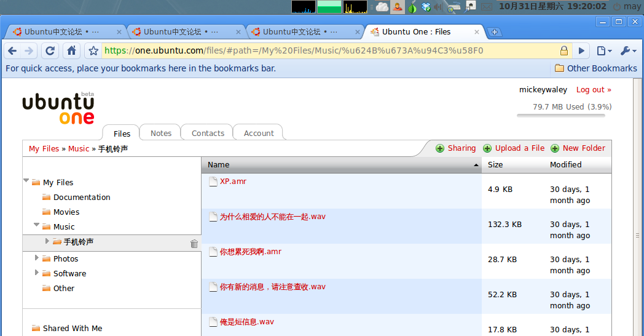This screenshot has height=336, width=644.
Task: Click the file icon beside XP.amr
Action: (x=213, y=182)
